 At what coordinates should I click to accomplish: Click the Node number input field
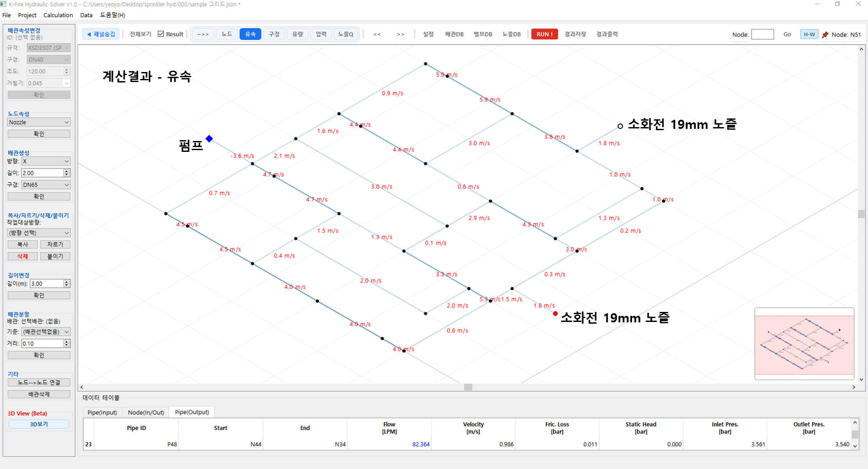point(762,35)
